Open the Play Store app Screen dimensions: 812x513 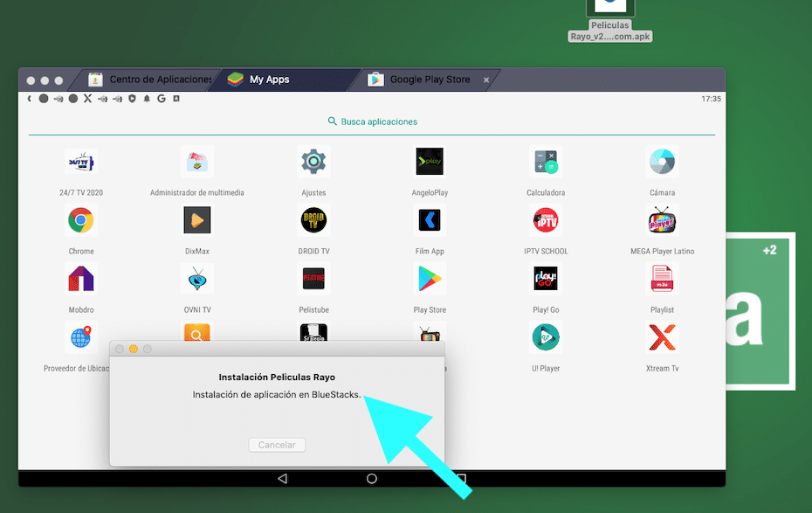click(430, 278)
